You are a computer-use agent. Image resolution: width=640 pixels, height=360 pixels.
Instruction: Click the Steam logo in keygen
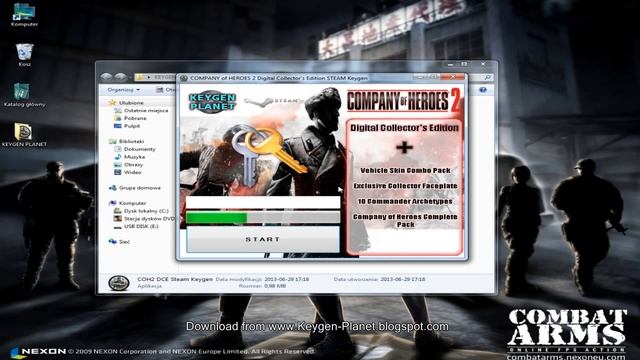click(273, 101)
